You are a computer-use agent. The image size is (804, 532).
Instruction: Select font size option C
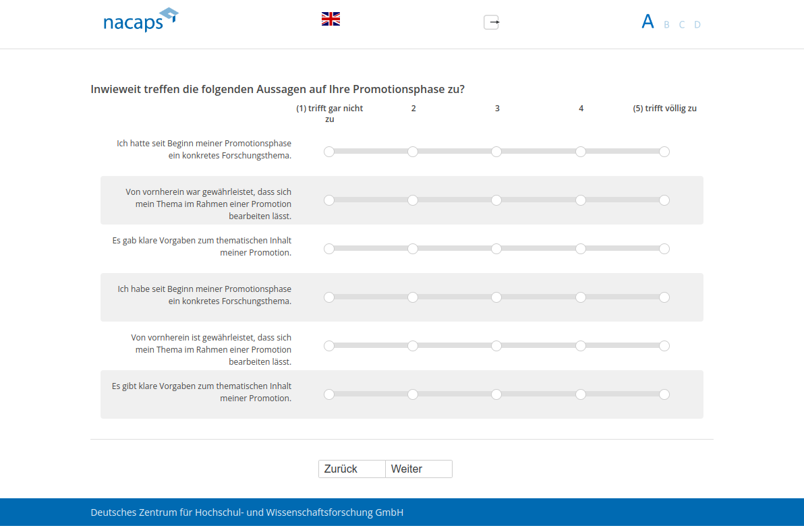pyautogui.click(x=682, y=25)
